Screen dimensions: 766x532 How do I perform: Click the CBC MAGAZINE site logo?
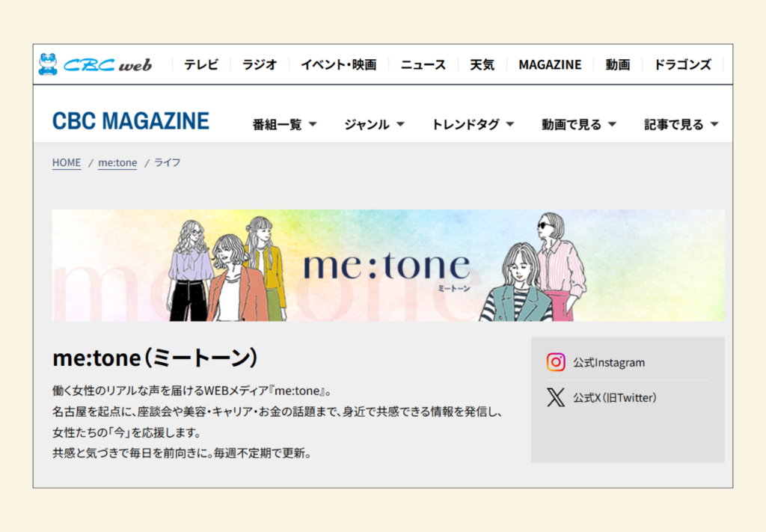click(x=131, y=121)
